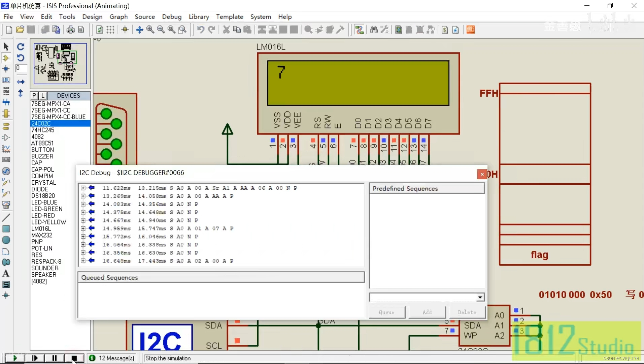This screenshot has height=364, width=644.
Task: Open the Debug menu
Action: coord(172,17)
